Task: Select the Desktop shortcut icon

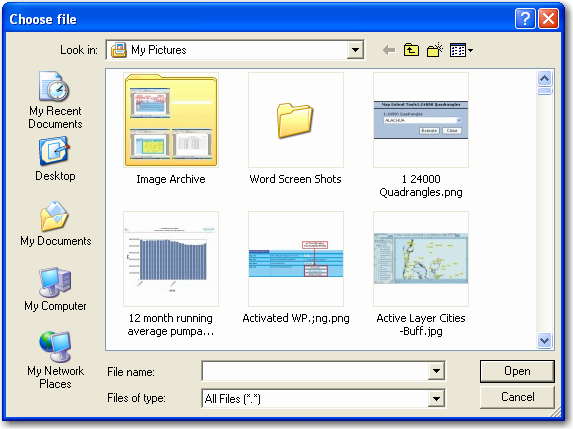Action: pos(54,151)
